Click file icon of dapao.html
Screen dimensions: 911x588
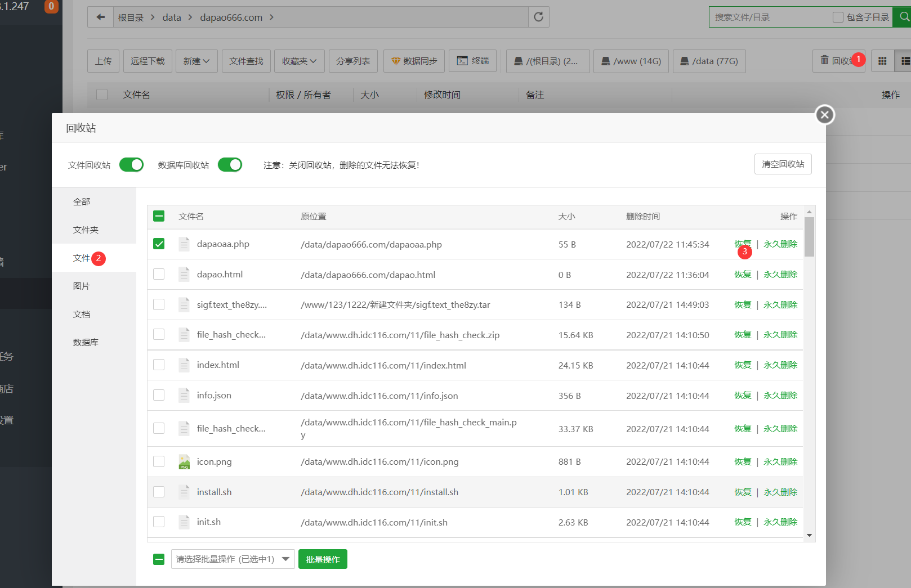coord(184,275)
